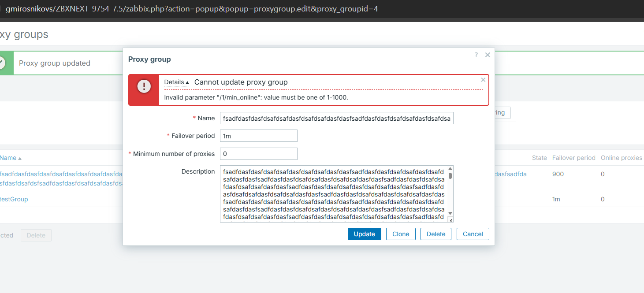This screenshot has height=293, width=644.
Task: Click the Clone button
Action: pyautogui.click(x=401, y=234)
